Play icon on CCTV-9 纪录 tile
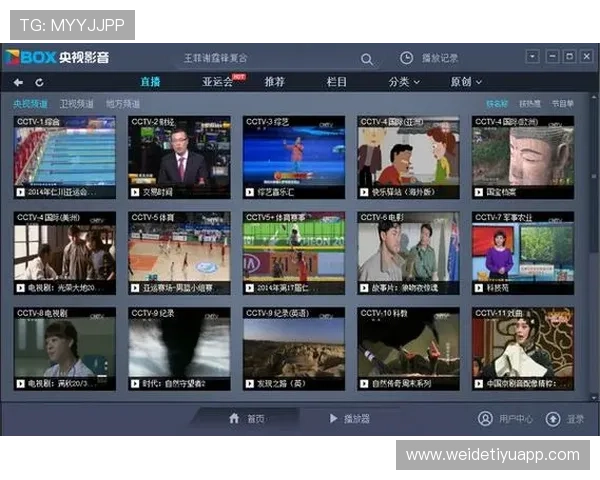 coord(135,384)
